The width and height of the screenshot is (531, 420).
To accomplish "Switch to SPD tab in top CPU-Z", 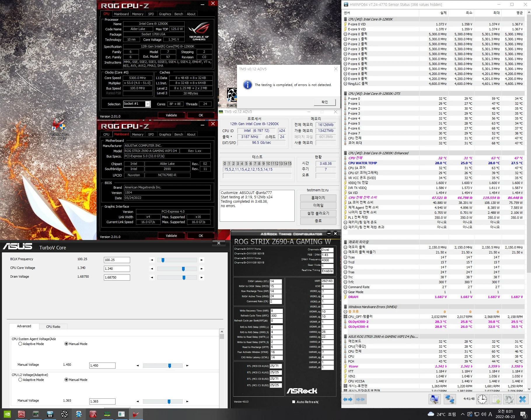I will (151, 14).
